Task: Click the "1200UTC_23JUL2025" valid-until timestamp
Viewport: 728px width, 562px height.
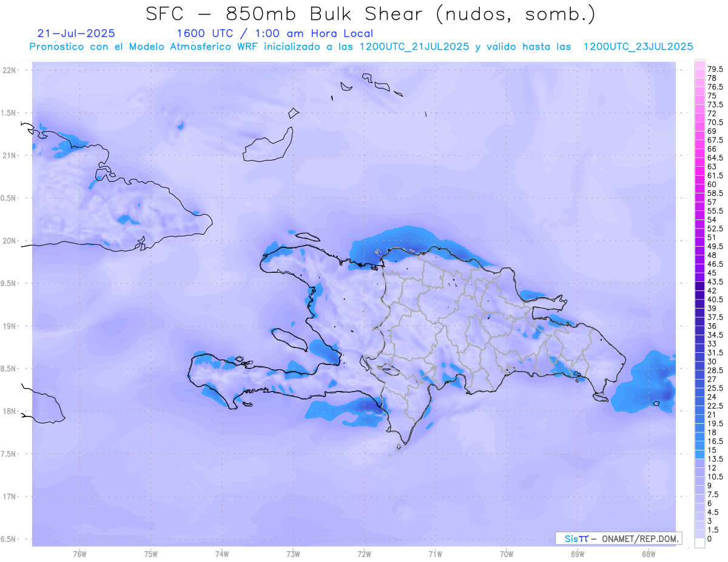Action: [x=638, y=47]
